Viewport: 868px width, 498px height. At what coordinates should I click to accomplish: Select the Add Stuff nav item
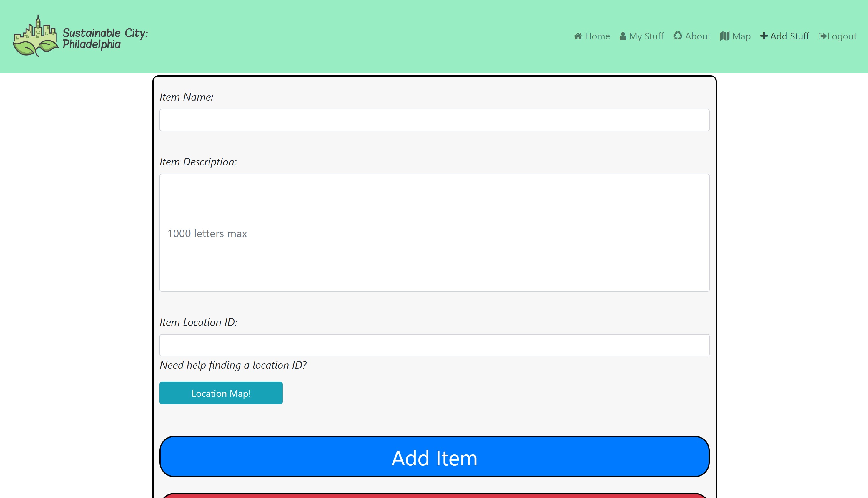pos(789,36)
